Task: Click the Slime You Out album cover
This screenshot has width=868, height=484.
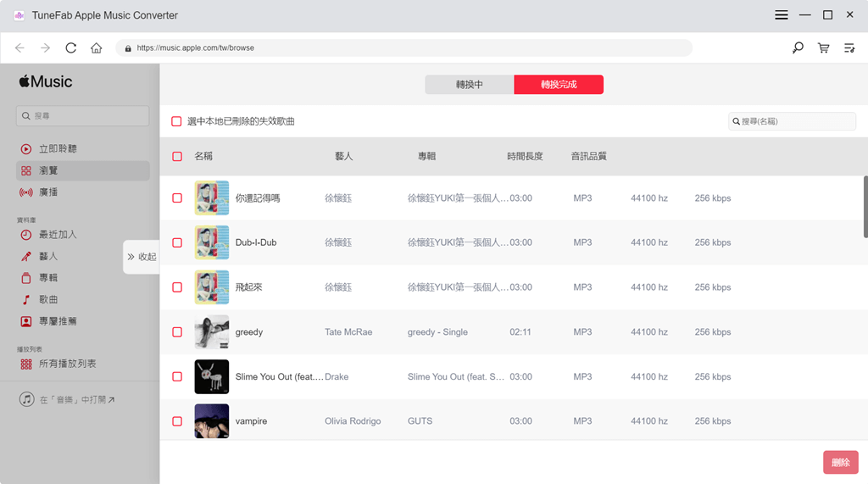Action: (211, 376)
